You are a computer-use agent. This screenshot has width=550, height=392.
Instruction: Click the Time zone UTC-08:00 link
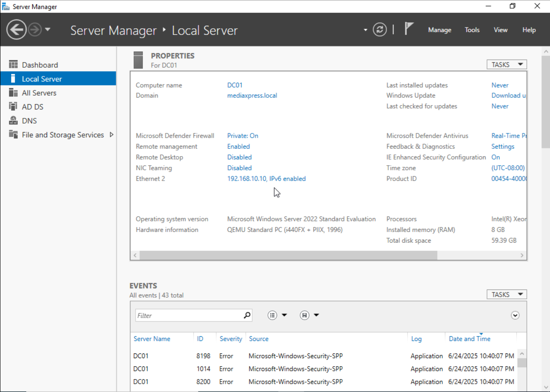(508, 168)
